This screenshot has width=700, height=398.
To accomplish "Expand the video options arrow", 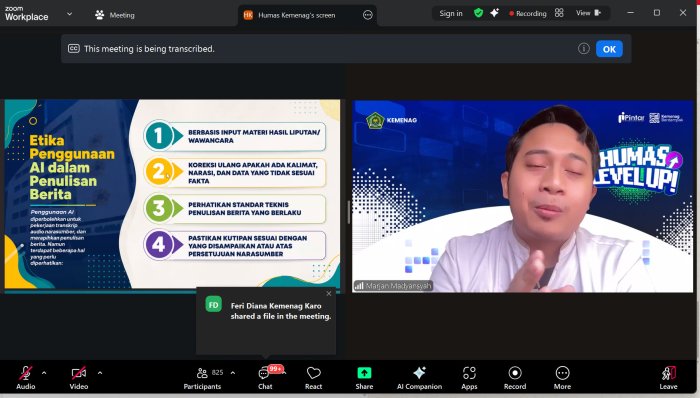I will (100, 373).
